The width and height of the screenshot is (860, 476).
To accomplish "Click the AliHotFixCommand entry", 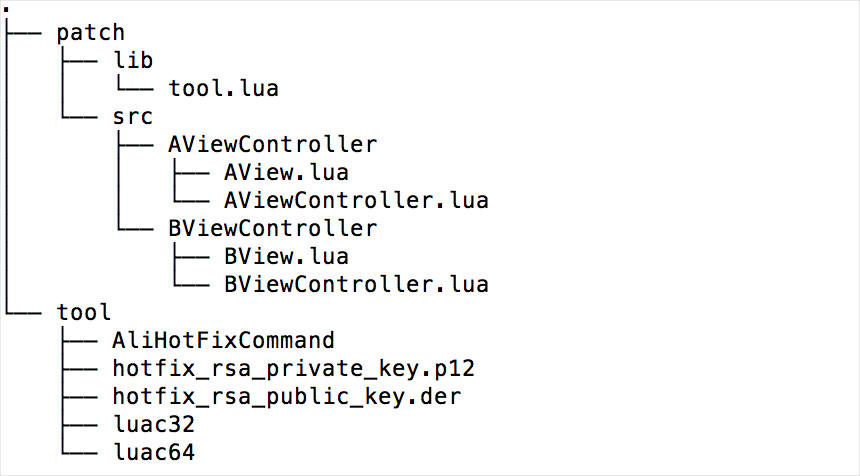I will tap(223, 340).
